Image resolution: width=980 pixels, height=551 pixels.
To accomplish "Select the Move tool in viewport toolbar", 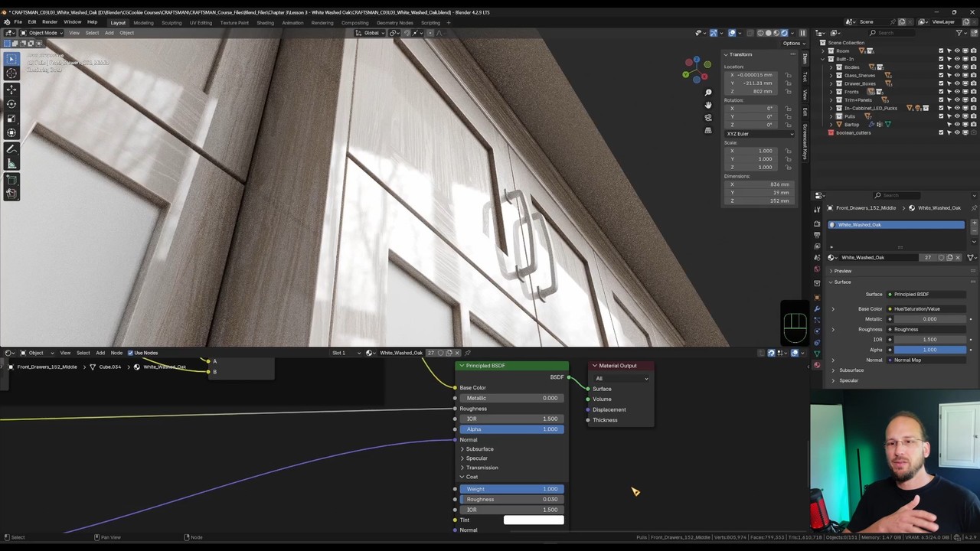I will [11, 90].
